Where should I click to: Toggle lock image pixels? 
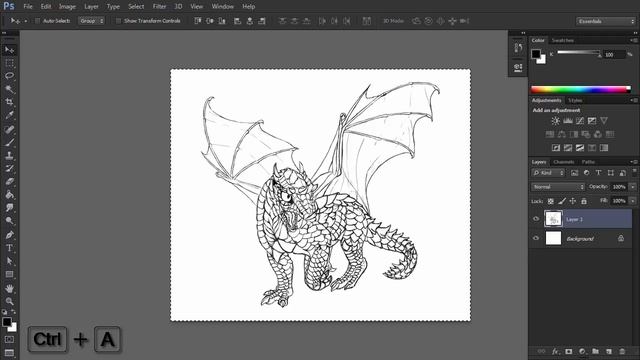[562, 201]
